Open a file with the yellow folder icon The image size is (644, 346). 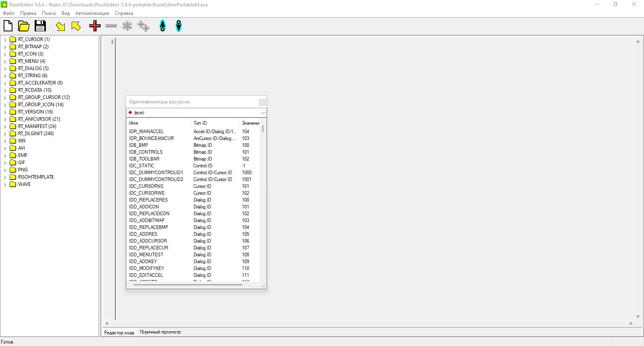pos(24,26)
